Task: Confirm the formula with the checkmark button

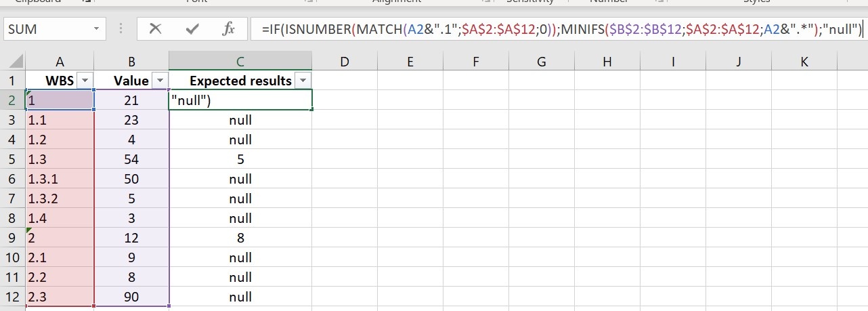Action: (x=192, y=29)
